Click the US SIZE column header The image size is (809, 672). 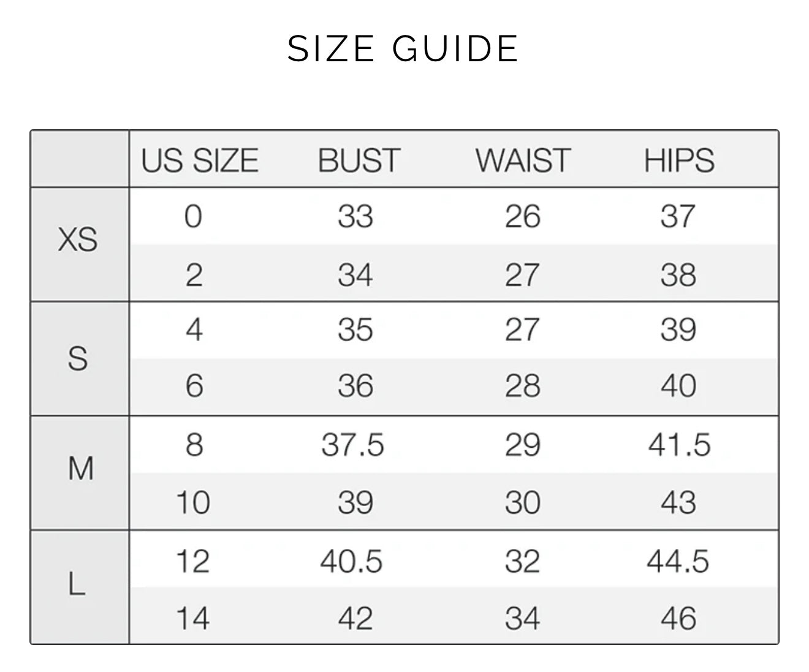point(200,160)
